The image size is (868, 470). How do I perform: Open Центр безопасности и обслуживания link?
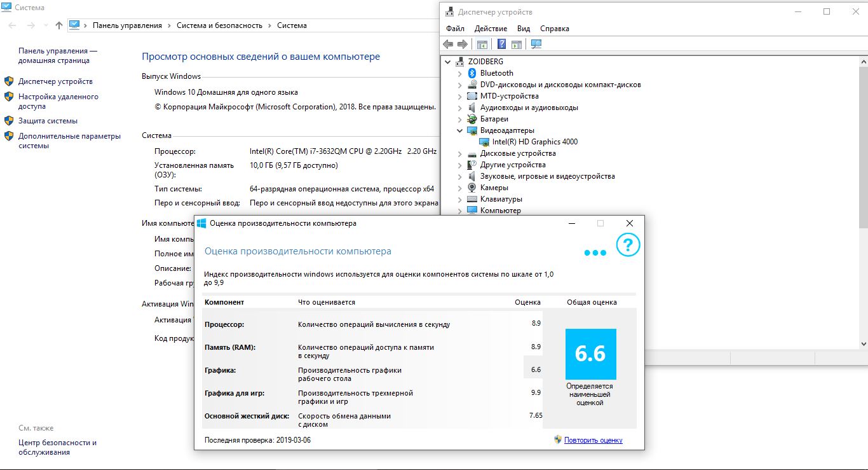tap(58, 448)
